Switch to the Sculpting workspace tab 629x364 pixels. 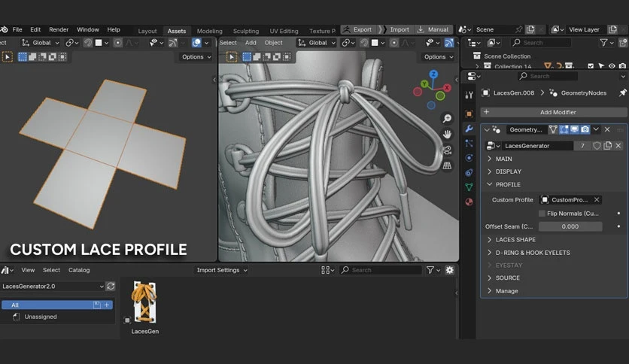click(x=246, y=31)
